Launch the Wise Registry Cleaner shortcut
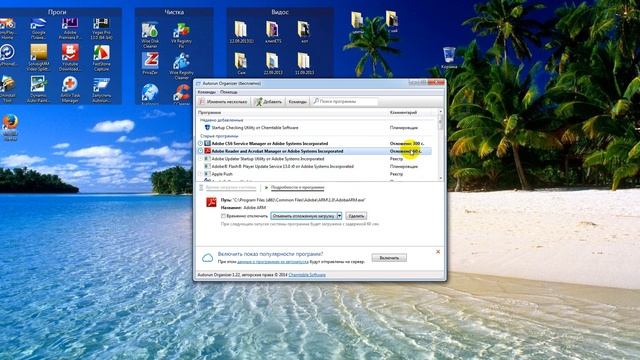640x360 pixels. (182, 66)
